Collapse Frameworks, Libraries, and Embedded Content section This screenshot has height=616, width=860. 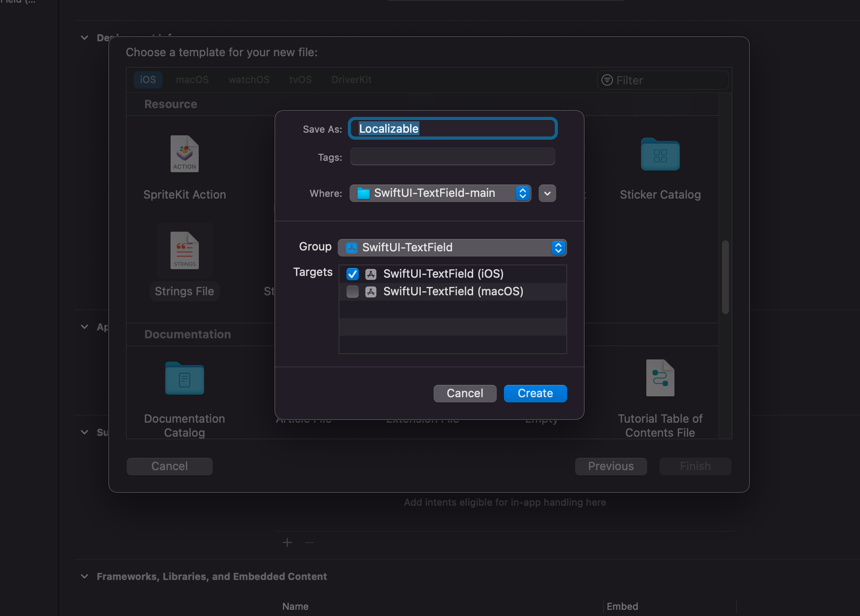tap(84, 576)
